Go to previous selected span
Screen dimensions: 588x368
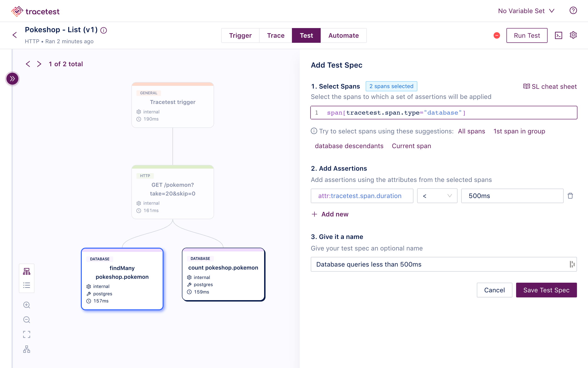click(x=28, y=64)
